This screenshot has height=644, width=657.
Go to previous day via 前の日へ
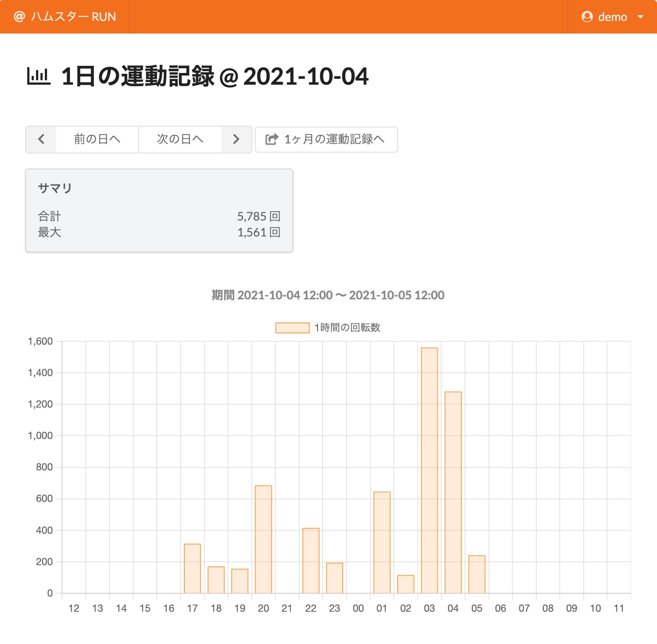(97, 139)
